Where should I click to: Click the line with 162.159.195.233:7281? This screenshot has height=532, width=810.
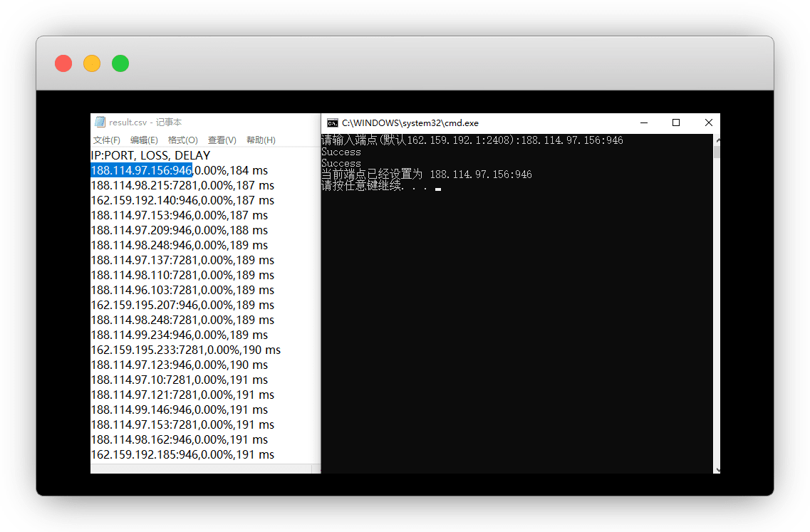point(185,350)
